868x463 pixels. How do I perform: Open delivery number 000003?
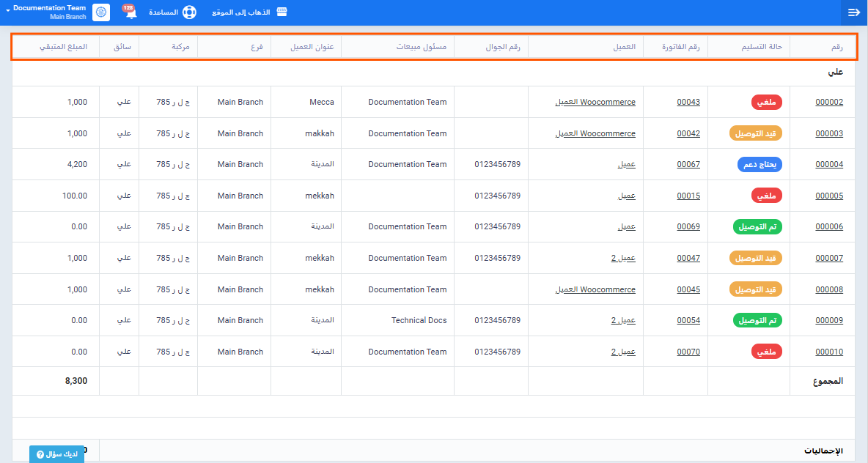828,133
